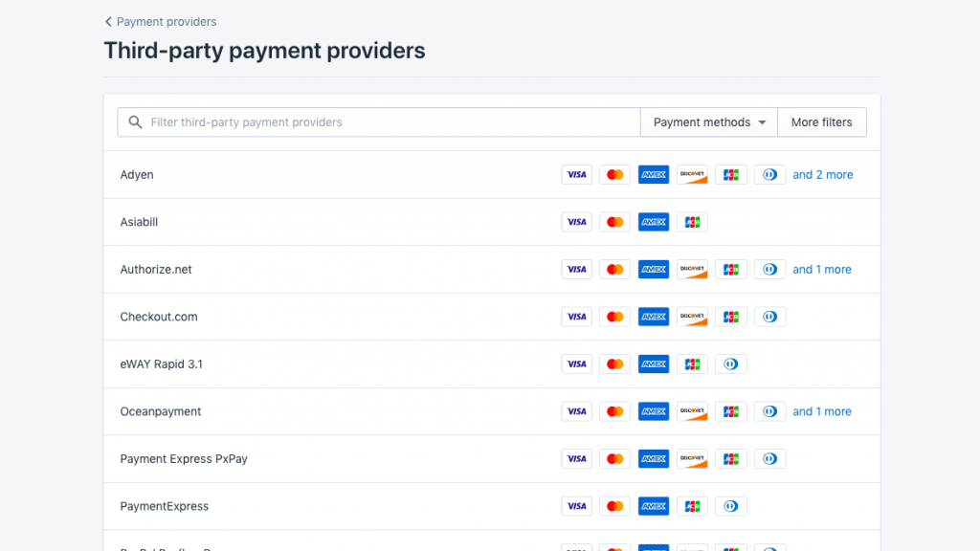Select the Payment Express PxPay provider
The width and height of the screenshot is (980, 551).
tap(492, 460)
